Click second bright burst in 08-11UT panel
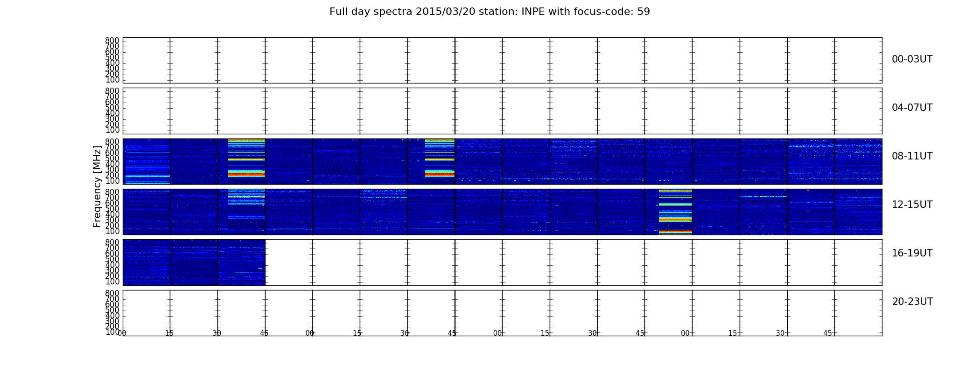The width and height of the screenshot is (980, 373). click(440, 159)
